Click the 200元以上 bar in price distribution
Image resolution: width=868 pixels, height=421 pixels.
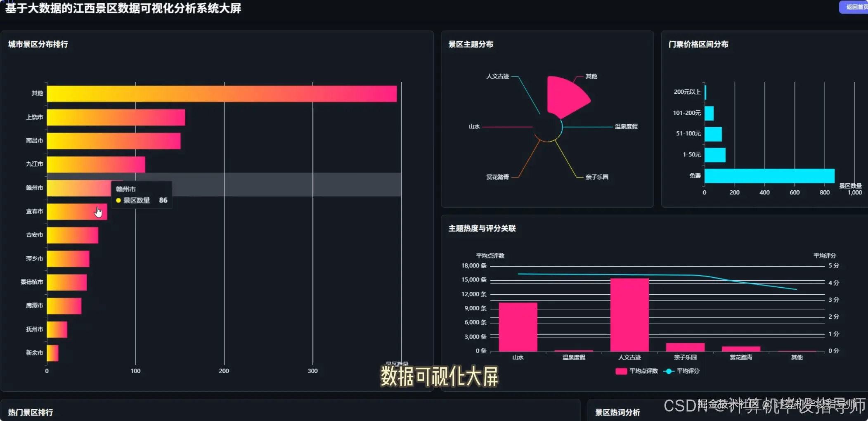(x=706, y=92)
